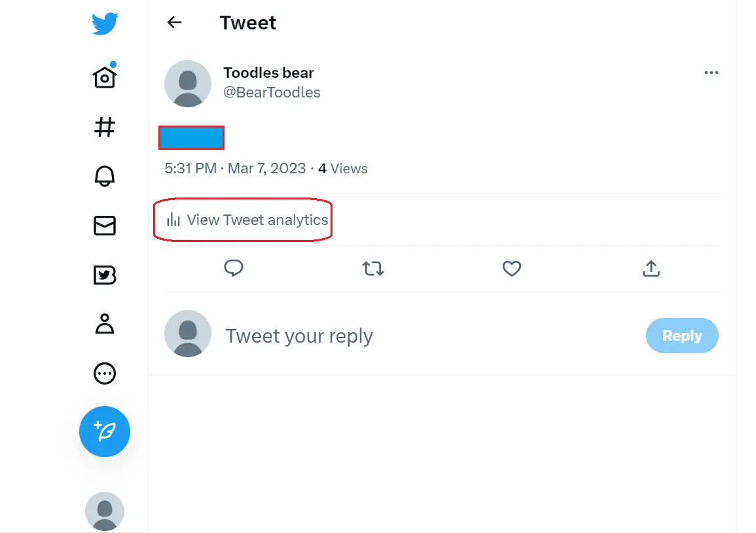
Task: Click the compose Tweet button
Action: point(105,432)
